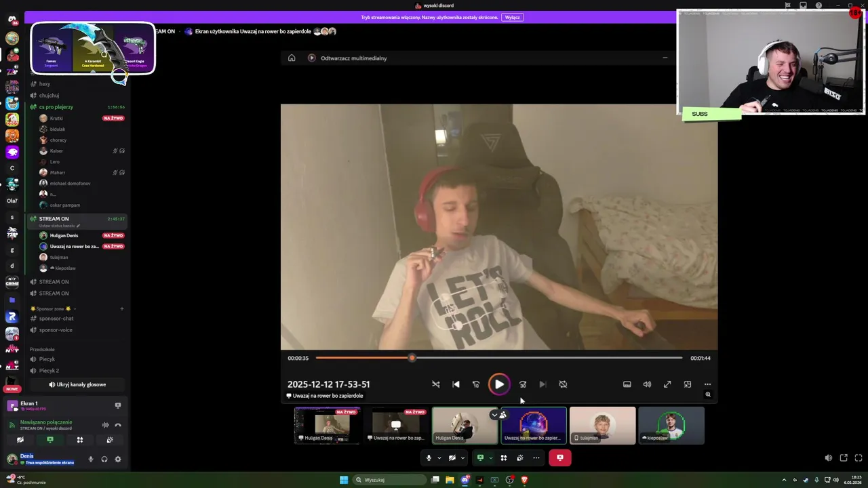Go to the previous media track
This screenshot has height=488, width=868.
[456, 384]
